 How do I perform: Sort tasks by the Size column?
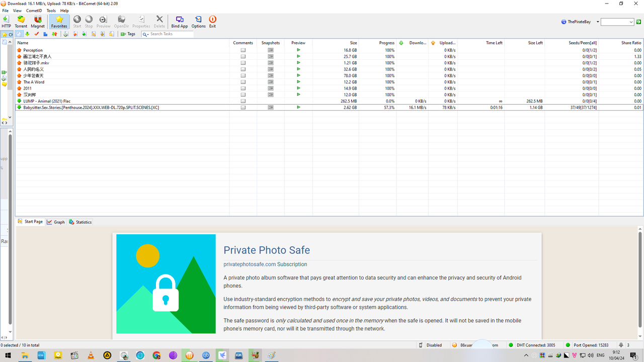tap(336, 43)
